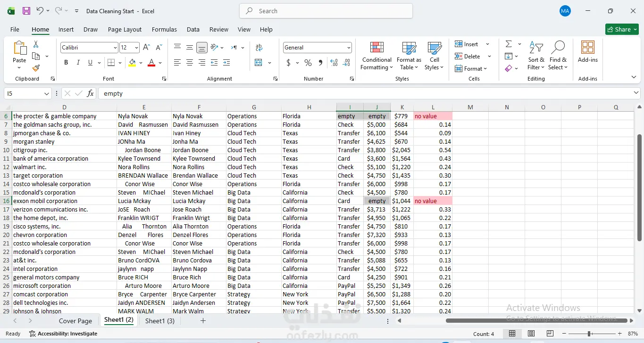Switch to the Data ribbon tab
Image resolution: width=644 pixels, height=343 pixels.
[193, 29]
